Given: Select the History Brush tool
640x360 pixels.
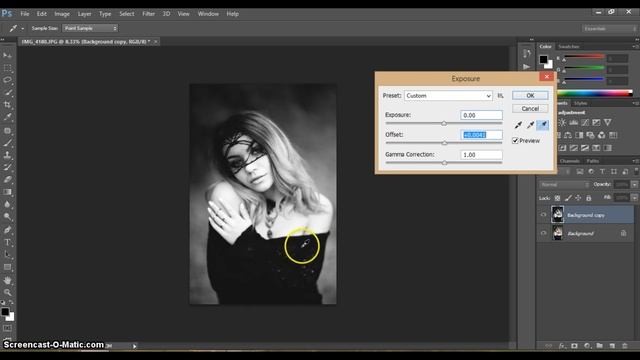Looking at the screenshot, I should 7,167.
